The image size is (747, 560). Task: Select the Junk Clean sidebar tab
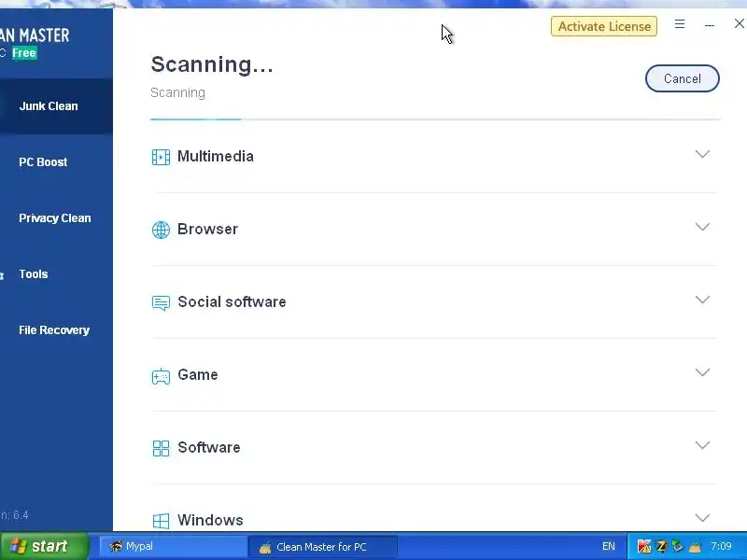click(x=56, y=106)
